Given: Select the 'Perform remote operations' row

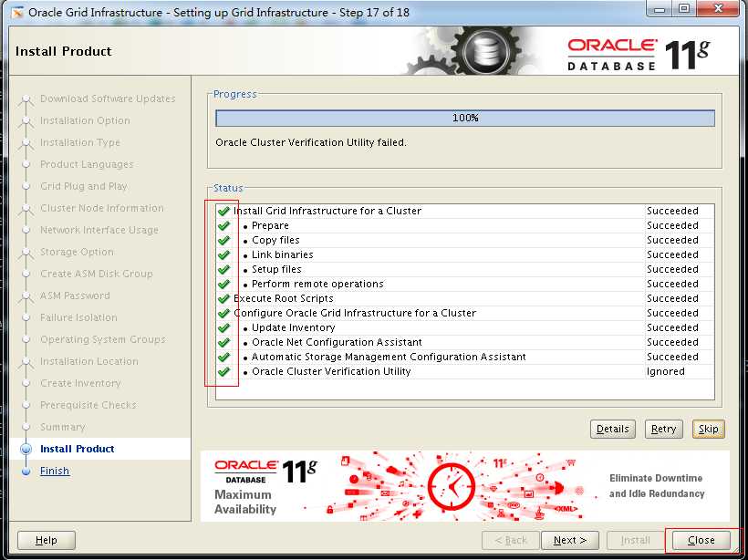Looking at the screenshot, I should 465,284.
